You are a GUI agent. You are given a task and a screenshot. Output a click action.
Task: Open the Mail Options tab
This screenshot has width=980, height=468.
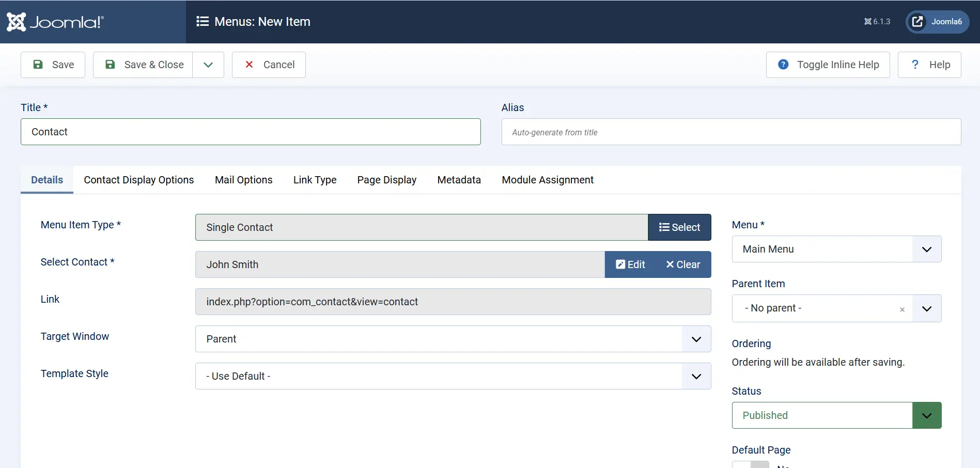click(244, 180)
